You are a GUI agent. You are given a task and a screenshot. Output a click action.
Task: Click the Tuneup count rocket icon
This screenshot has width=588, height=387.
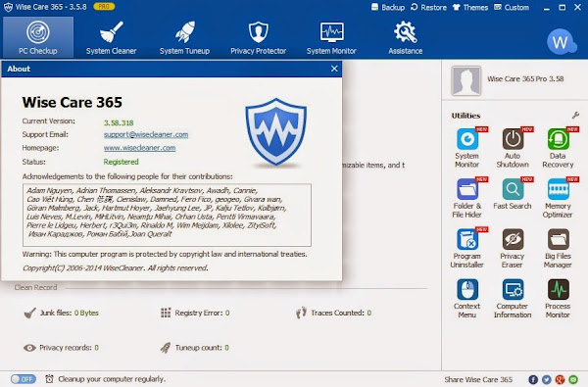[166, 348]
